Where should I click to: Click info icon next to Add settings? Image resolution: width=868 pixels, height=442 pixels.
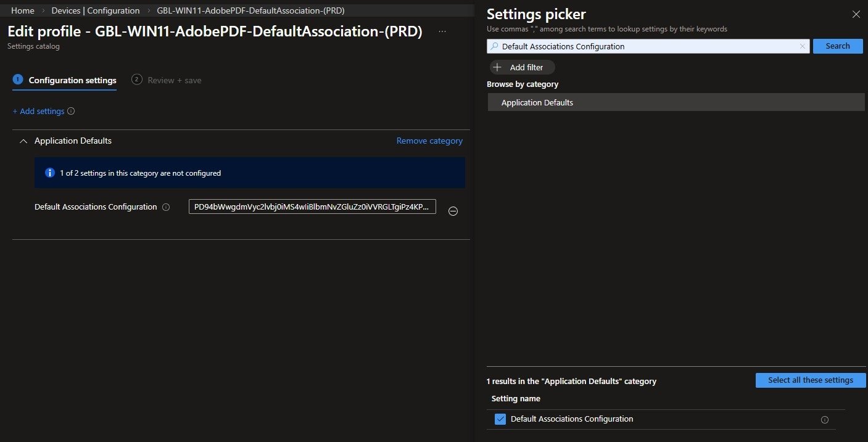pos(71,112)
